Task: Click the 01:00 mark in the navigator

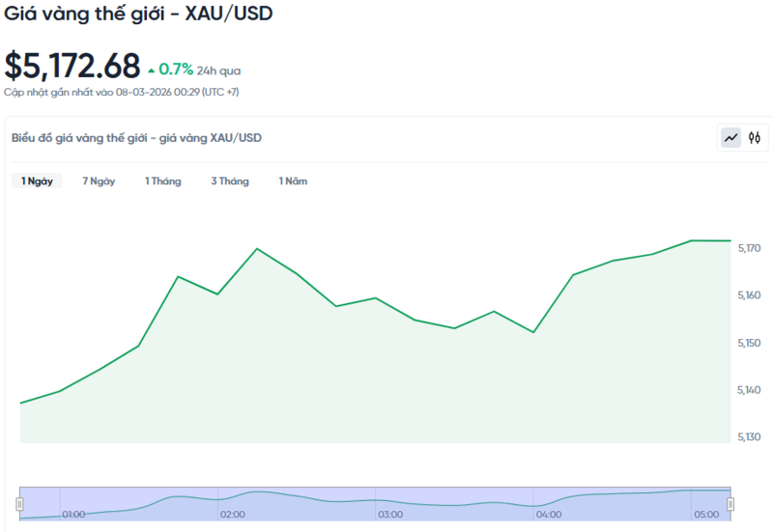Action: [72, 515]
